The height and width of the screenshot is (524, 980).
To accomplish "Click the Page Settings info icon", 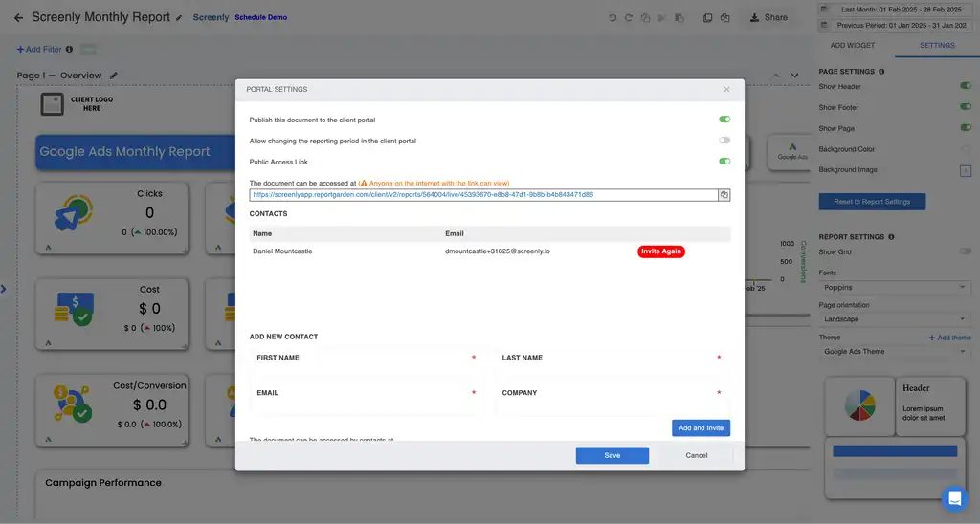I will click(x=881, y=72).
